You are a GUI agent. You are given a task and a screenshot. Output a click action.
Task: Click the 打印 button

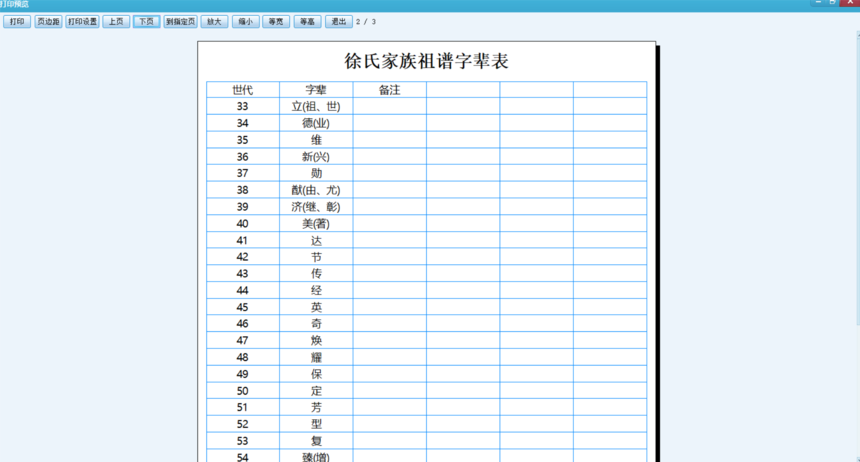coord(17,22)
